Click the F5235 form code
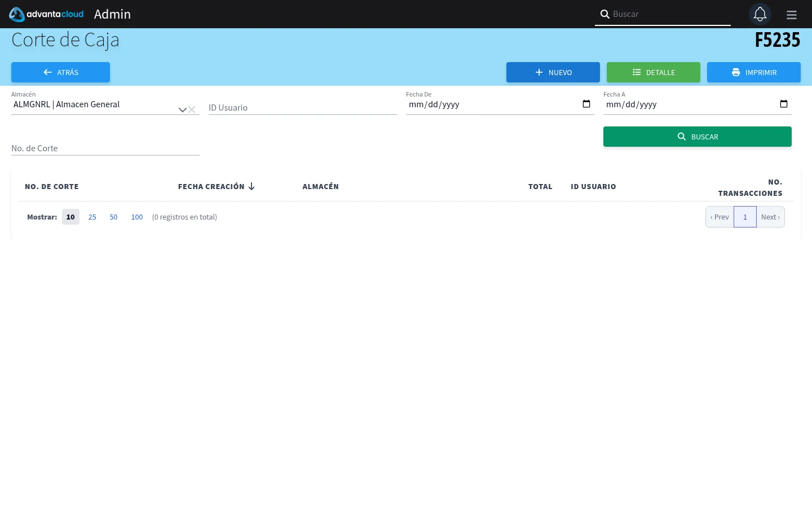 [778, 40]
